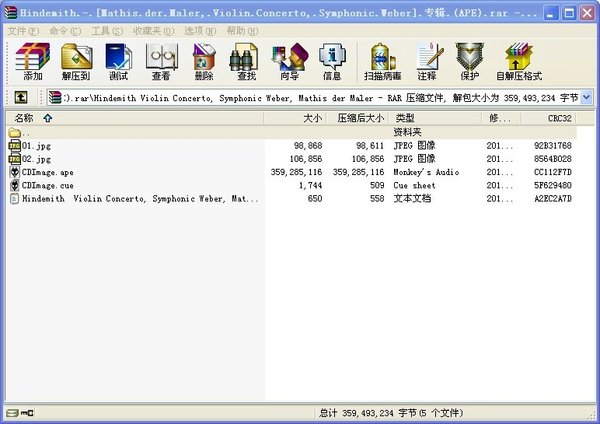The image size is (600, 424).
Task: Show archive 信息 (Info)
Action: [332, 61]
